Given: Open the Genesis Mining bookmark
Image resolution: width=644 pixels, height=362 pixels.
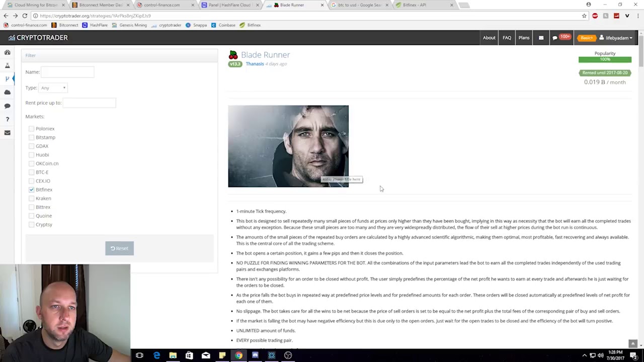Looking at the screenshot, I should [x=130, y=25].
